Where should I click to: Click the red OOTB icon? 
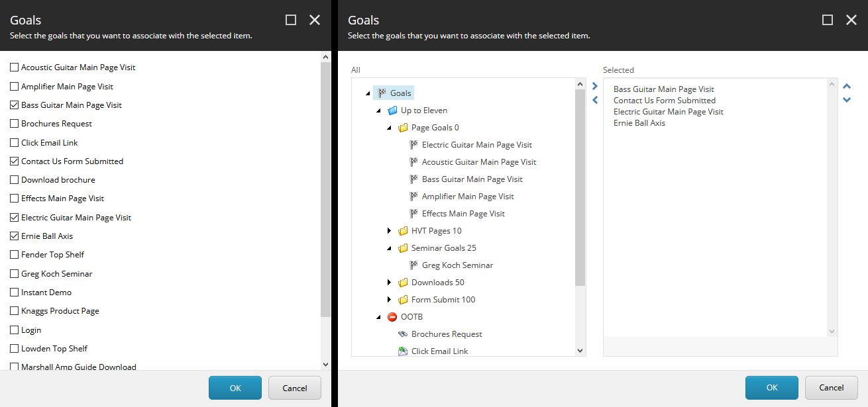click(392, 317)
